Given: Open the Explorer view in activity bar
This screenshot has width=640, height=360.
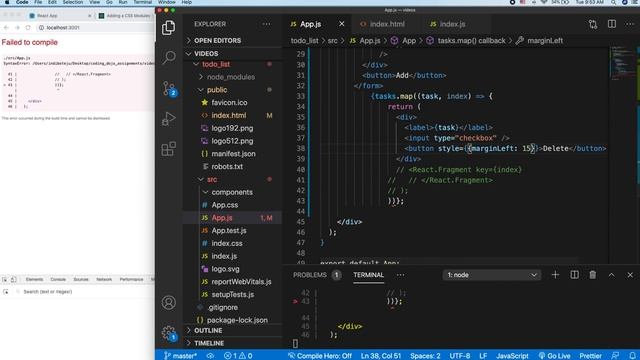Looking at the screenshot, I should click(x=169, y=28).
